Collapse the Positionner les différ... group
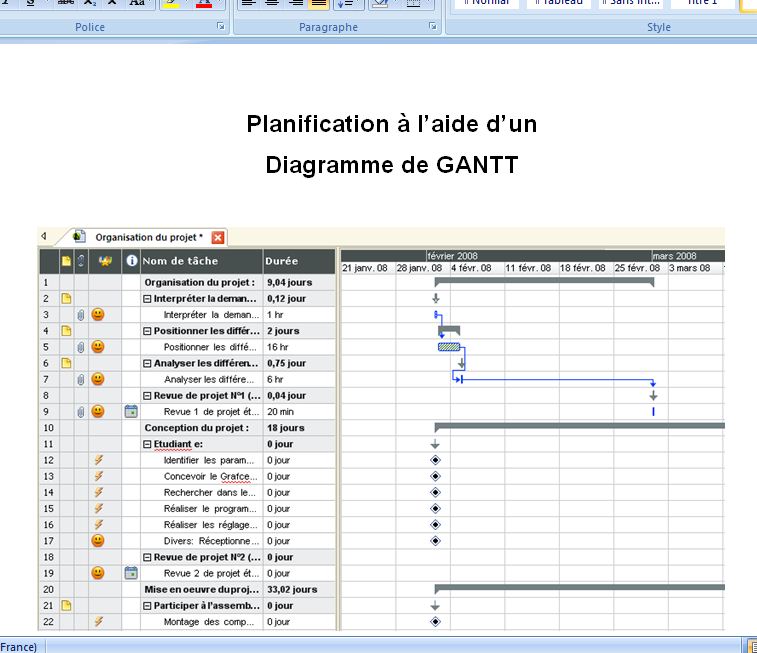This screenshot has width=757, height=653. [x=147, y=331]
